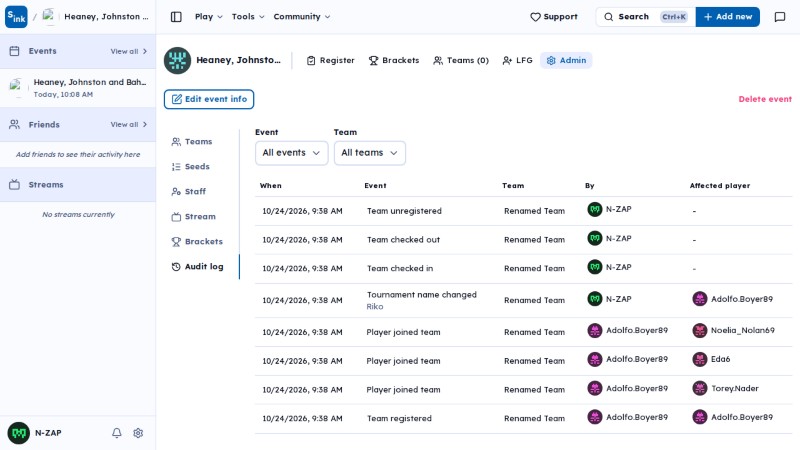Click the Search field
The height and width of the screenshot is (450, 800).
tap(645, 17)
